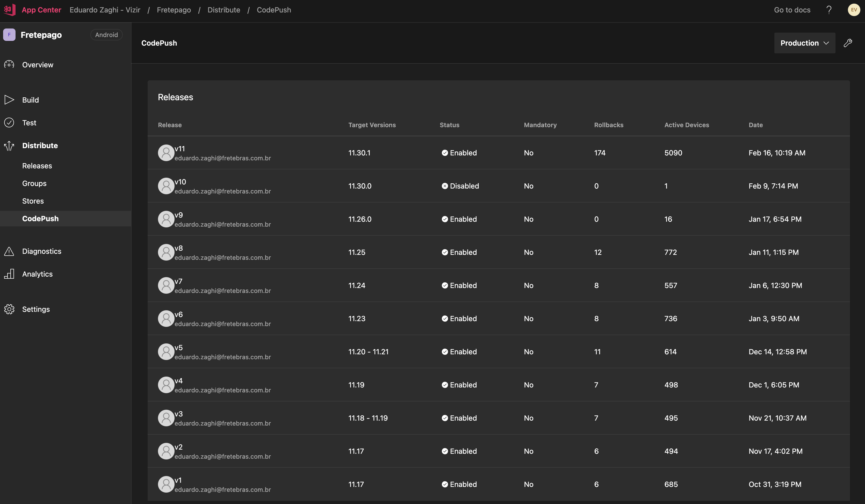Click Go to docs link

[792, 10]
